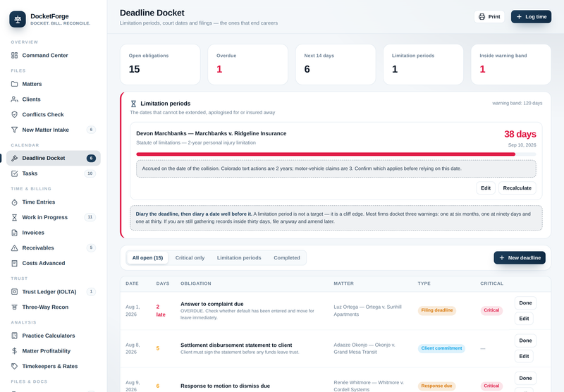Click the printer icon in Print button
Viewport: 564px width, 392px height.
pyautogui.click(x=482, y=16)
